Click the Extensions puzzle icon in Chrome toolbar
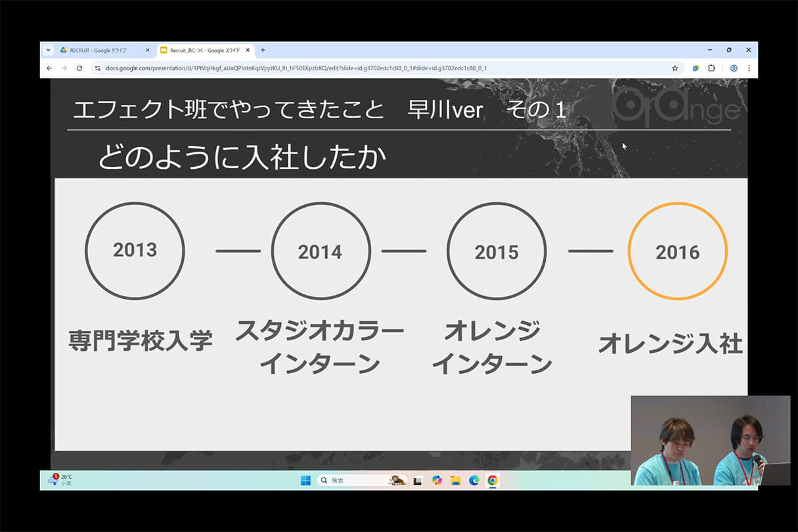The image size is (798, 532). pos(711,68)
